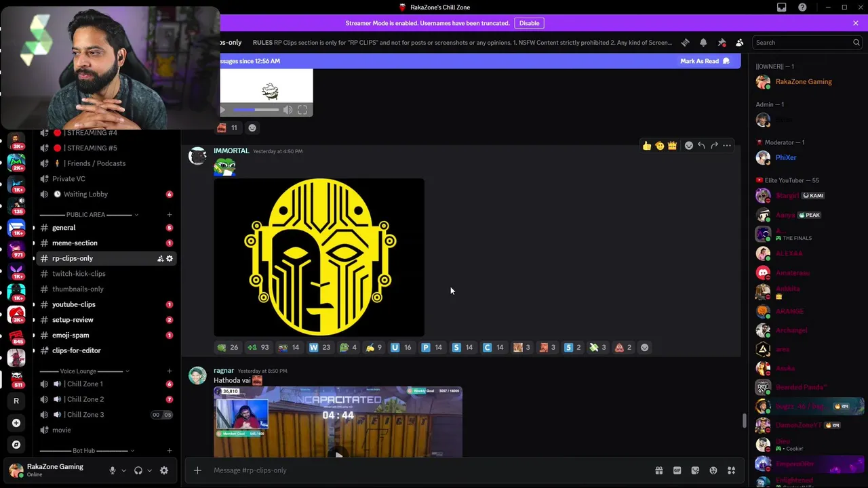The height and width of the screenshot is (488, 868).
Task: Open IMMORTAL's username profile
Action: (x=231, y=151)
